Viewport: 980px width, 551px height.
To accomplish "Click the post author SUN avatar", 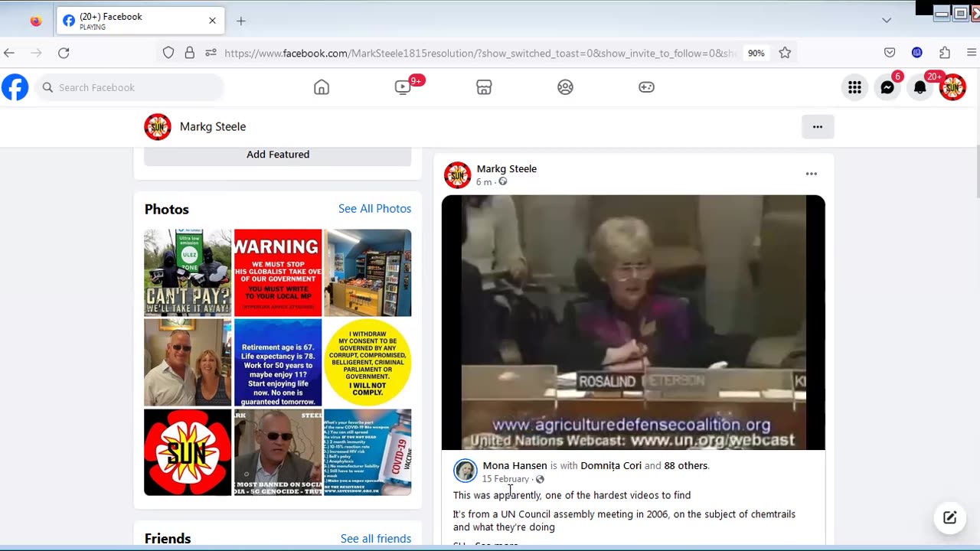I will [458, 175].
